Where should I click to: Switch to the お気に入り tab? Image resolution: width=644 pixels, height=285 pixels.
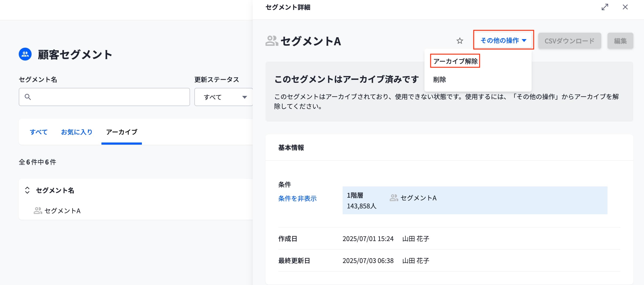click(x=77, y=132)
